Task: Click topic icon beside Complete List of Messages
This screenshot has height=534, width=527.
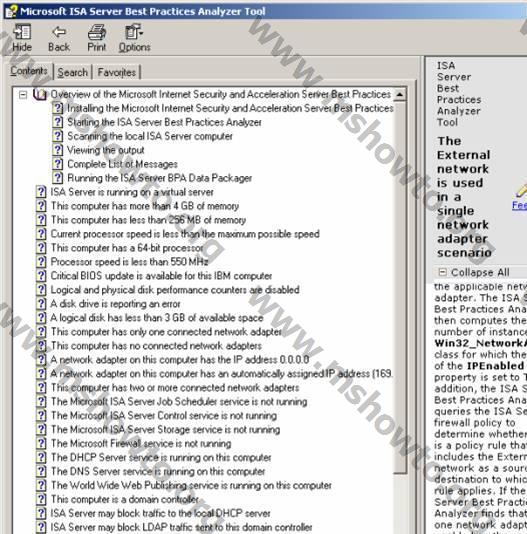Action: pyautogui.click(x=58, y=164)
